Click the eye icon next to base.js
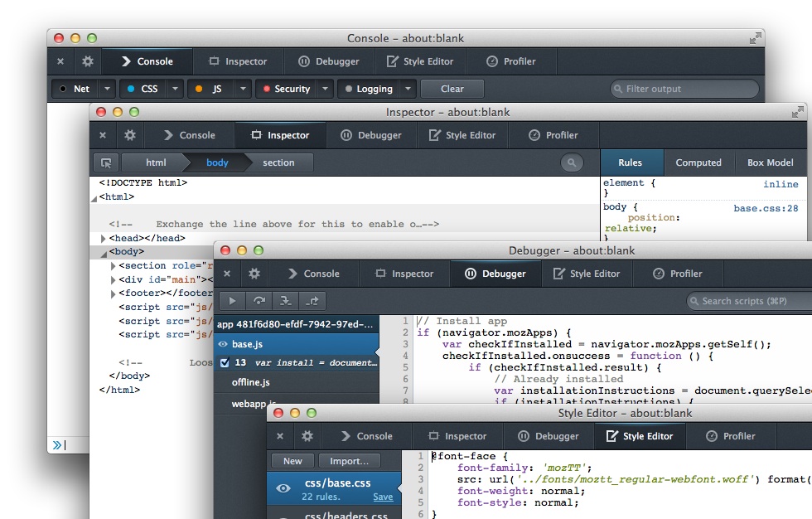The height and width of the screenshot is (519, 812). pos(223,344)
